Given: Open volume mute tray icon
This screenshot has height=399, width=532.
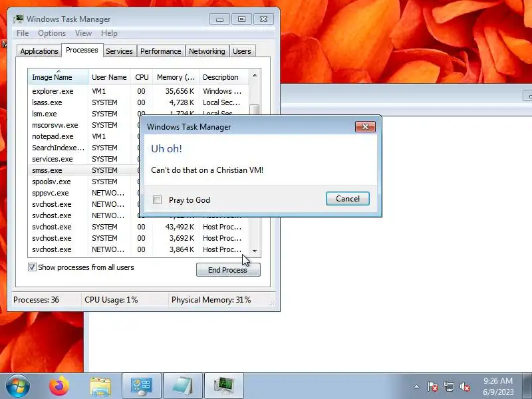Looking at the screenshot, I should 464,386.
